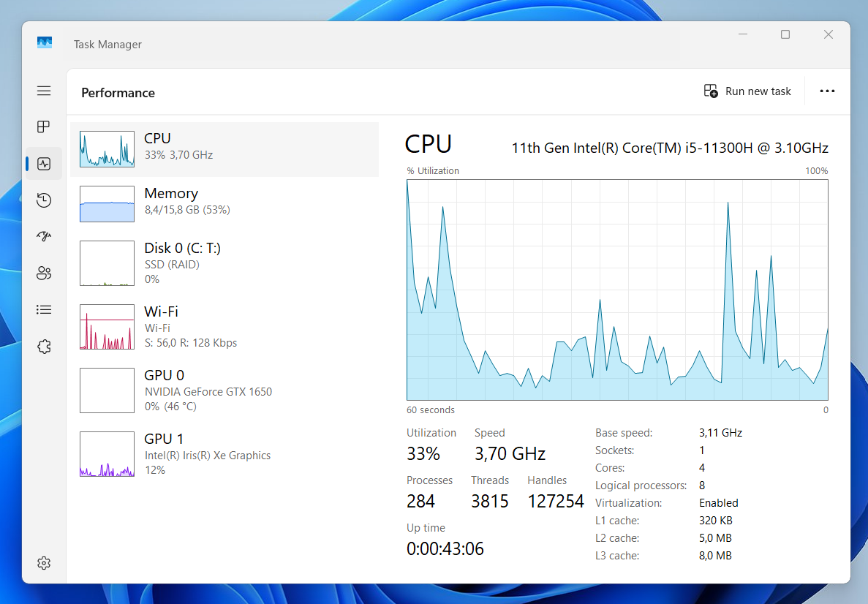The width and height of the screenshot is (868, 604).
Task: Close the Task Manager window
Action: [x=828, y=34]
